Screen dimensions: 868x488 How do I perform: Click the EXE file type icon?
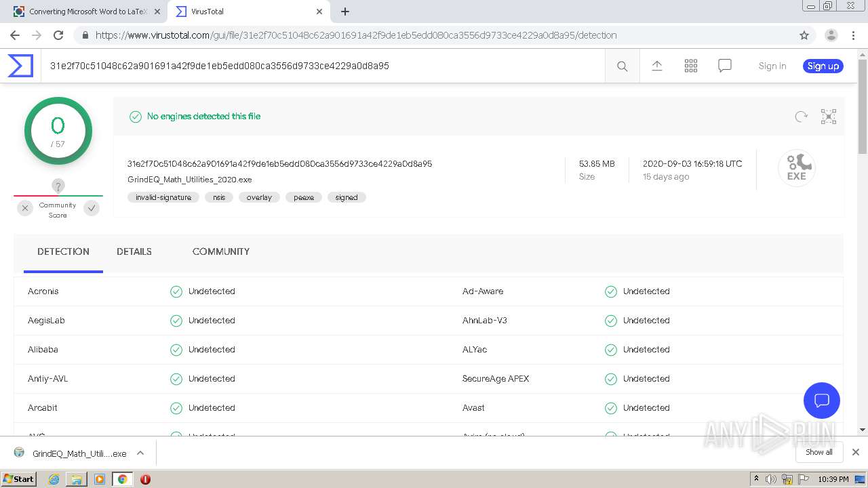[x=797, y=168]
